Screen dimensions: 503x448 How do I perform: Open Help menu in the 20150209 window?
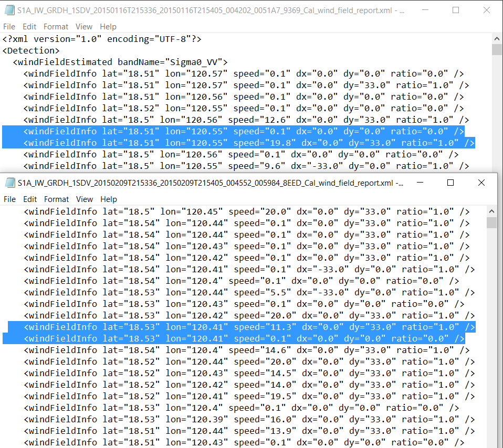pyautogui.click(x=109, y=199)
